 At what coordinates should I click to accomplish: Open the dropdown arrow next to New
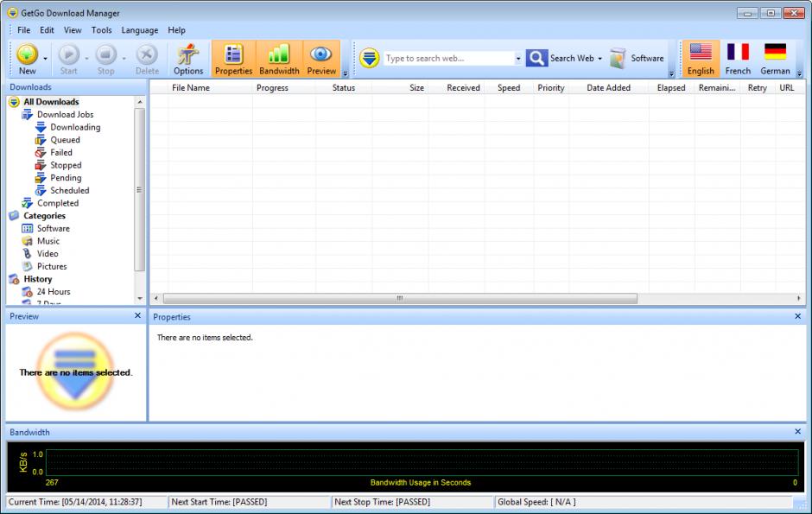tap(45, 59)
